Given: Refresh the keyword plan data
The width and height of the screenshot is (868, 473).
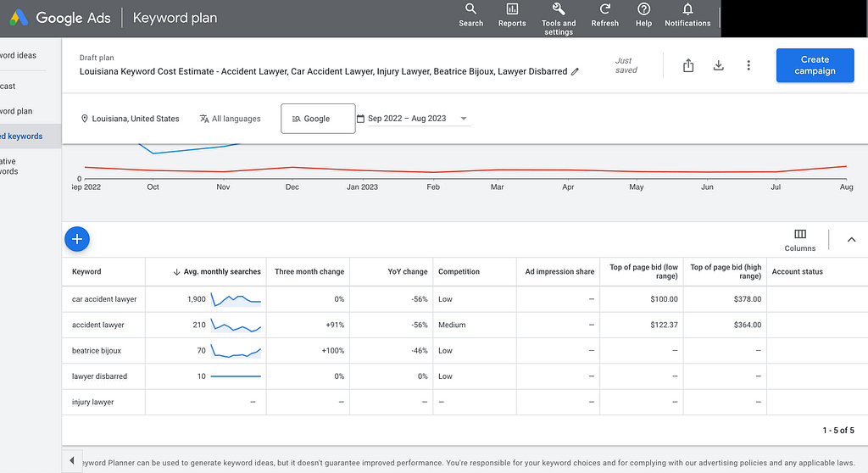Looking at the screenshot, I should pos(604,15).
